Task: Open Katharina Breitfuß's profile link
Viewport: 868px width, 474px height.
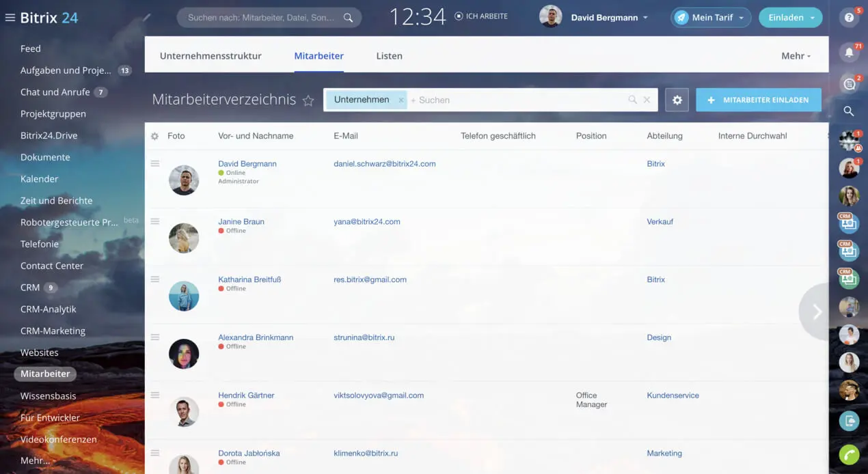Action: [x=249, y=279]
